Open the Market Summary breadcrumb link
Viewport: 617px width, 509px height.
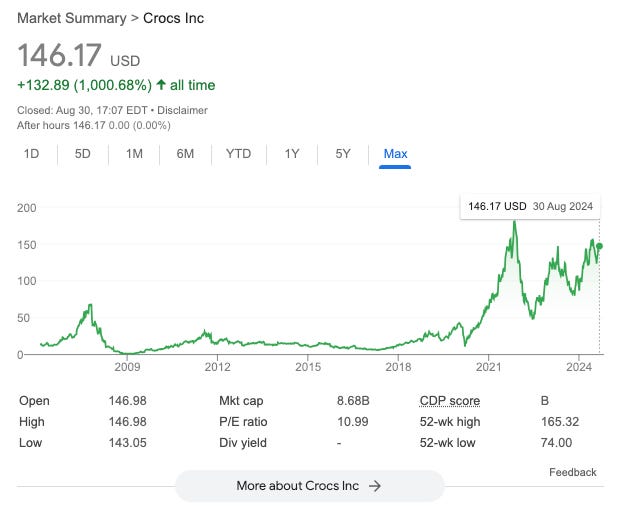tap(72, 18)
